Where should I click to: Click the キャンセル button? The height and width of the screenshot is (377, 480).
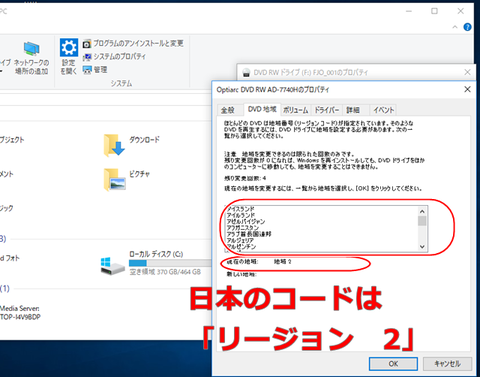tap(447, 364)
